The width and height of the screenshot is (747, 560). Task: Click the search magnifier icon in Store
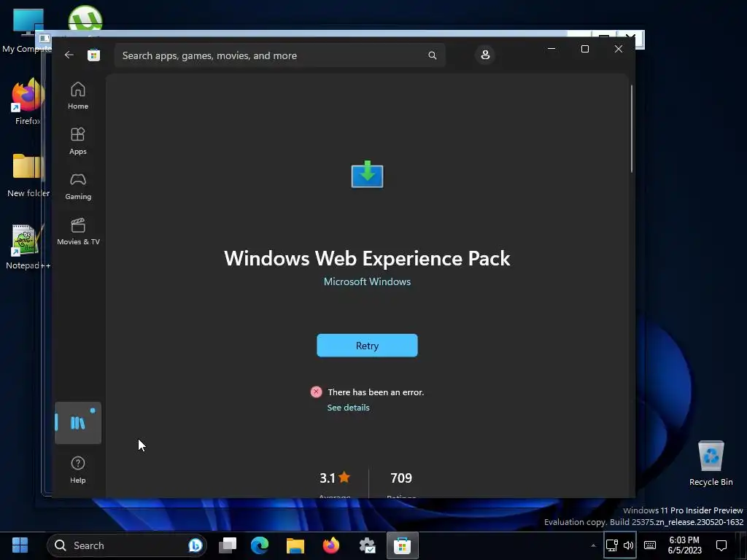point(432,55)
